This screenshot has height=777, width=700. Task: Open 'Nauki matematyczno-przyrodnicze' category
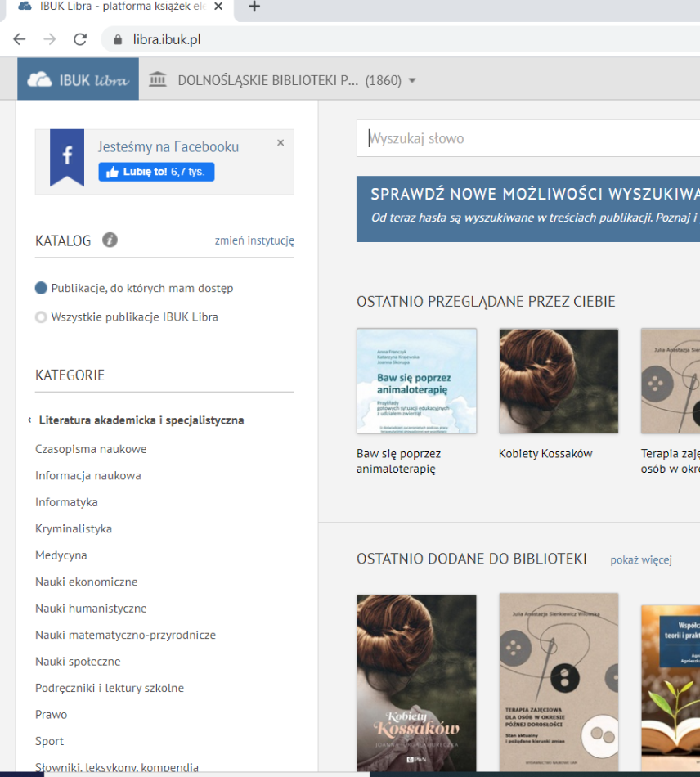pos(125,635)
